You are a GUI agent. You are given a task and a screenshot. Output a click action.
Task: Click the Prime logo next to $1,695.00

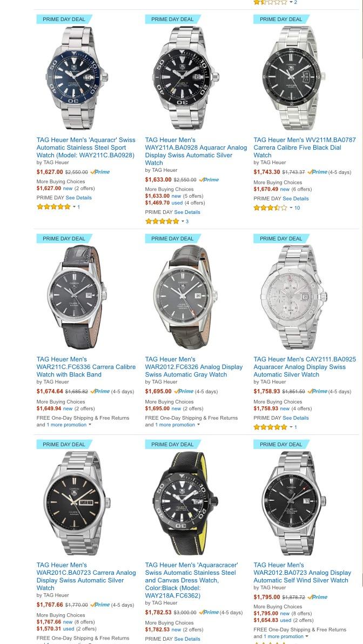point(184,391)
